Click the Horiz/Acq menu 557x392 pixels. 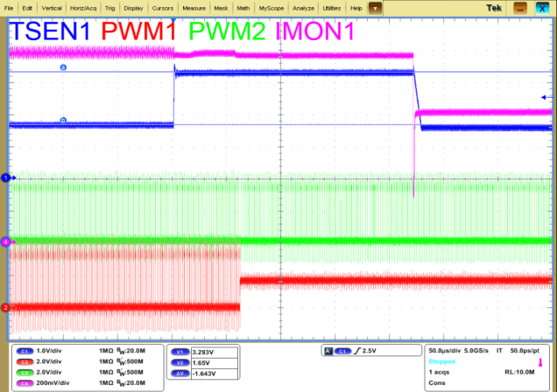(81, 7)
